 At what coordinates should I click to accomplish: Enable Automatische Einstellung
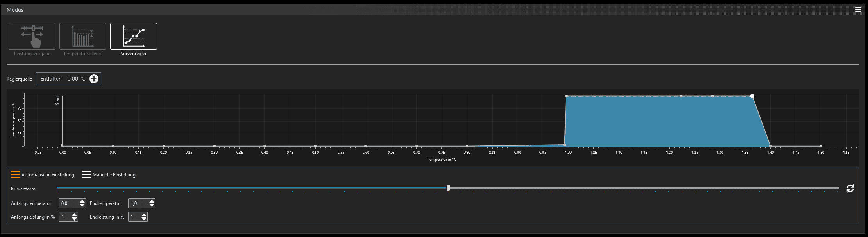click(x=43, y=175)
